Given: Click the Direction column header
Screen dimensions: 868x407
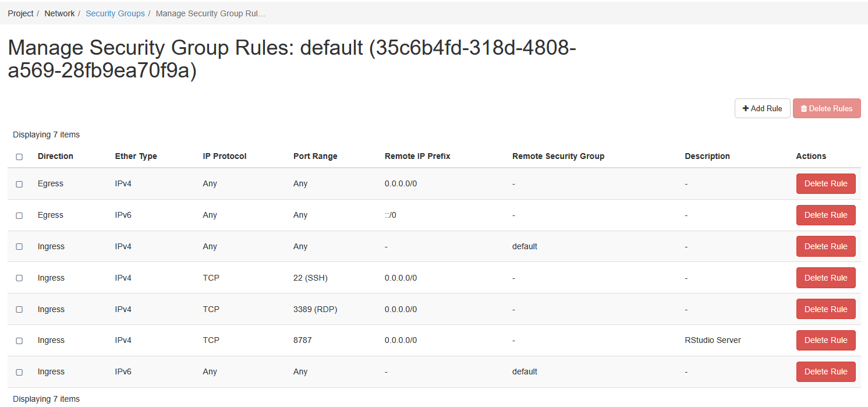Looking at the screenshot, I should tap(55, 156).
